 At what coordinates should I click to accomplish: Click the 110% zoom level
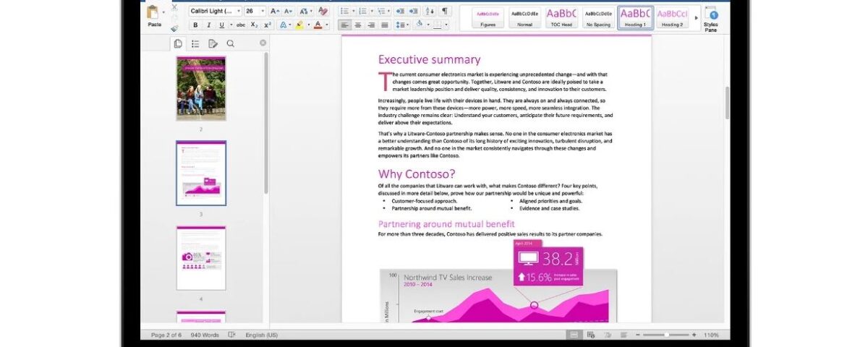click(711, 335)
